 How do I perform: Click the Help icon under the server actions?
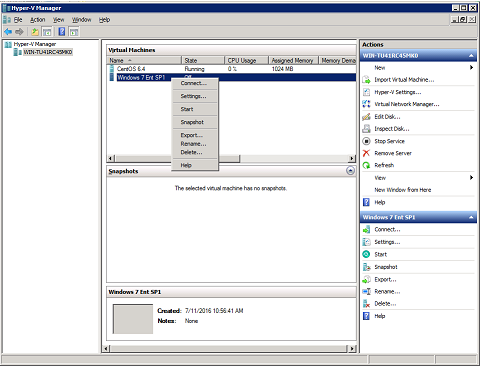(366, 202)
